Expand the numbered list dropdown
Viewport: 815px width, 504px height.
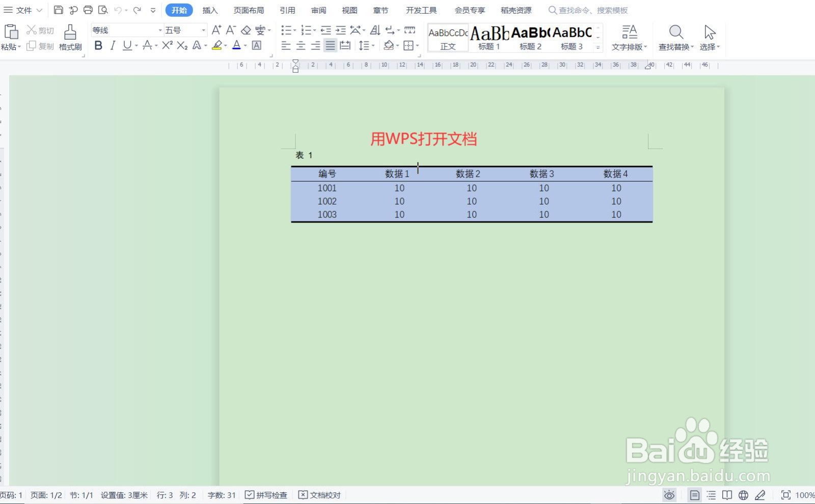tap(314, 31)
